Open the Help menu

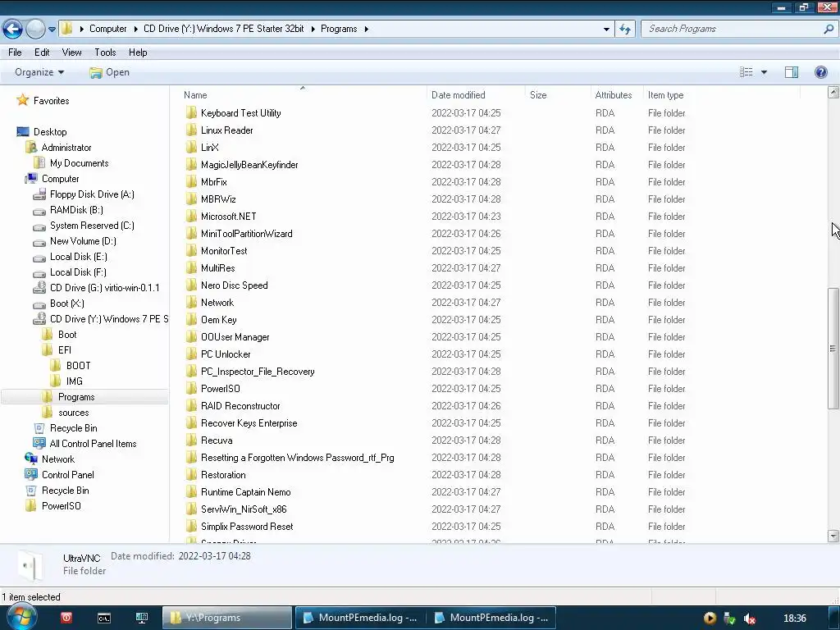pyautogui.click(x=138, y=52)
